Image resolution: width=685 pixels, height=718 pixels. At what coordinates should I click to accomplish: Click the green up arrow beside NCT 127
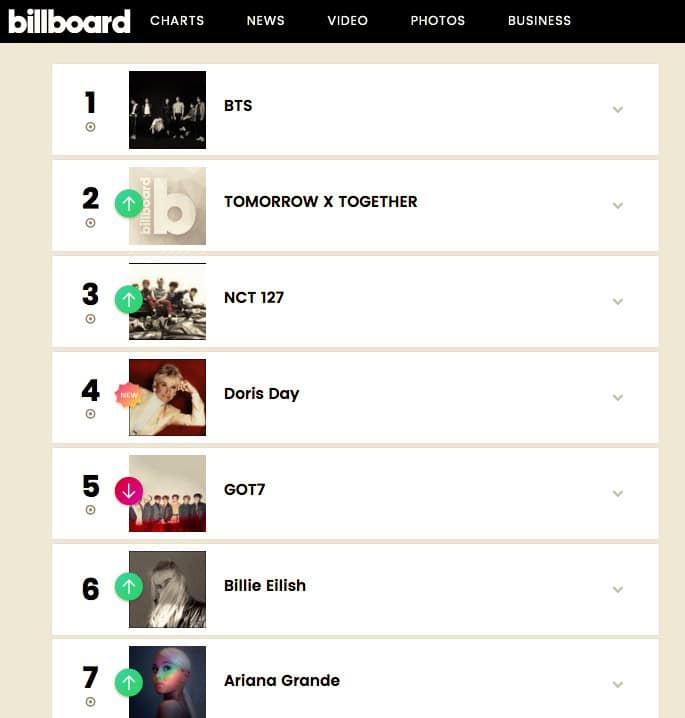[x=128, y=299]
